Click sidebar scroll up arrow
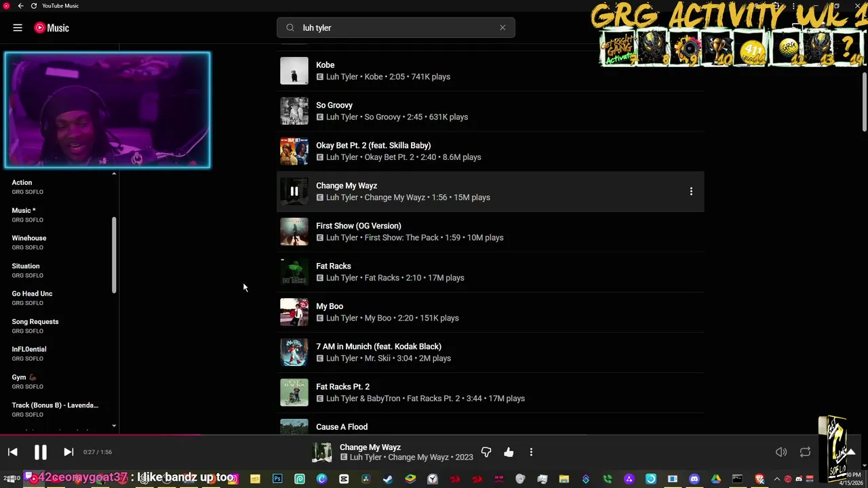 click(114, 174)
